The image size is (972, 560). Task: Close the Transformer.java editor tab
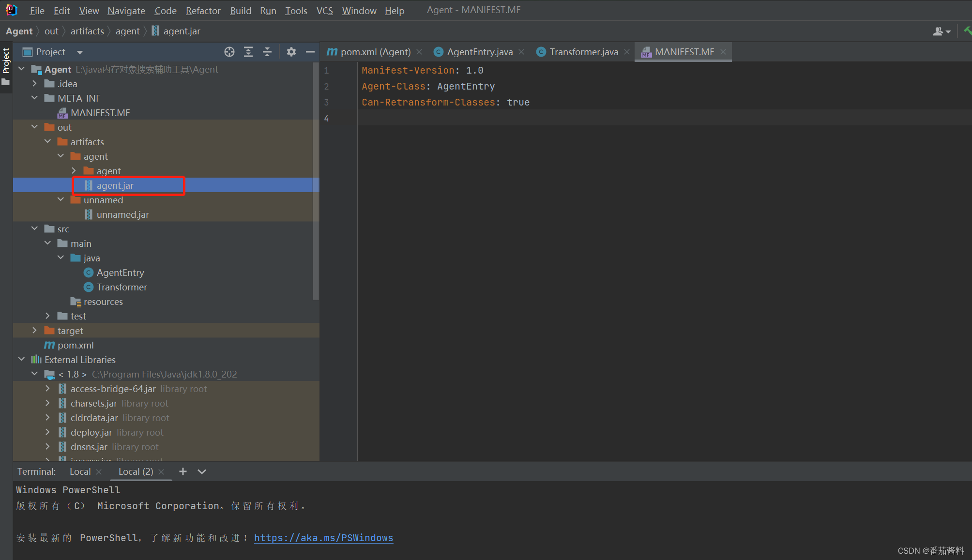click(x=627, y=52)
